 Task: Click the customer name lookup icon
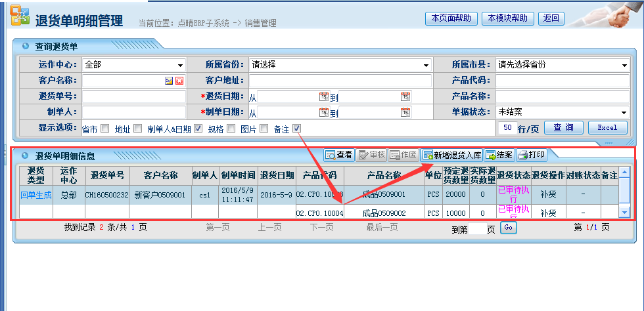pyautogui.click(x=169, y=81)
